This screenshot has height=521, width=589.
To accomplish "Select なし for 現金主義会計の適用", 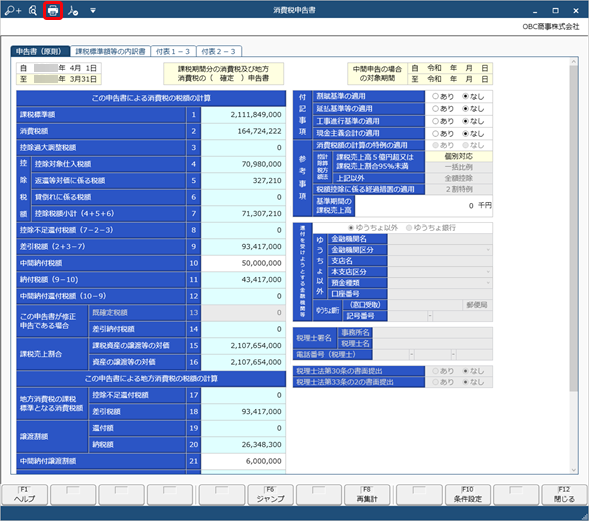I will [465, 133].
